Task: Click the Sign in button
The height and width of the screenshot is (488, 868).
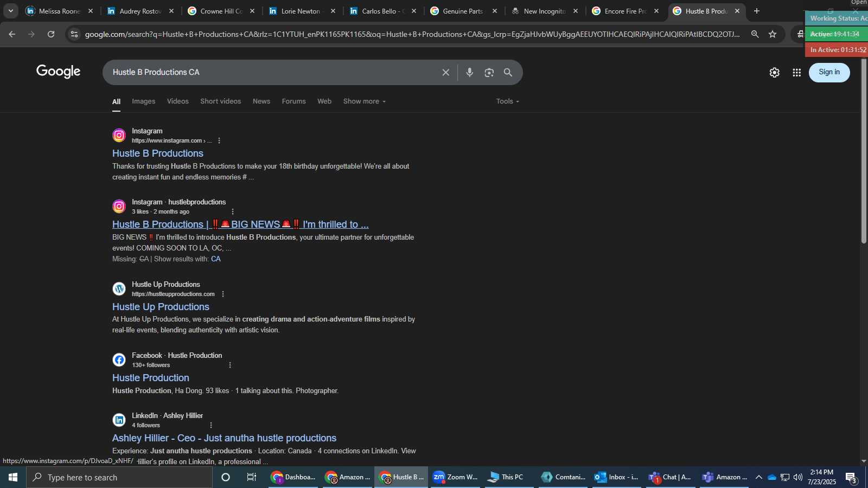Action: click(829, 72)
